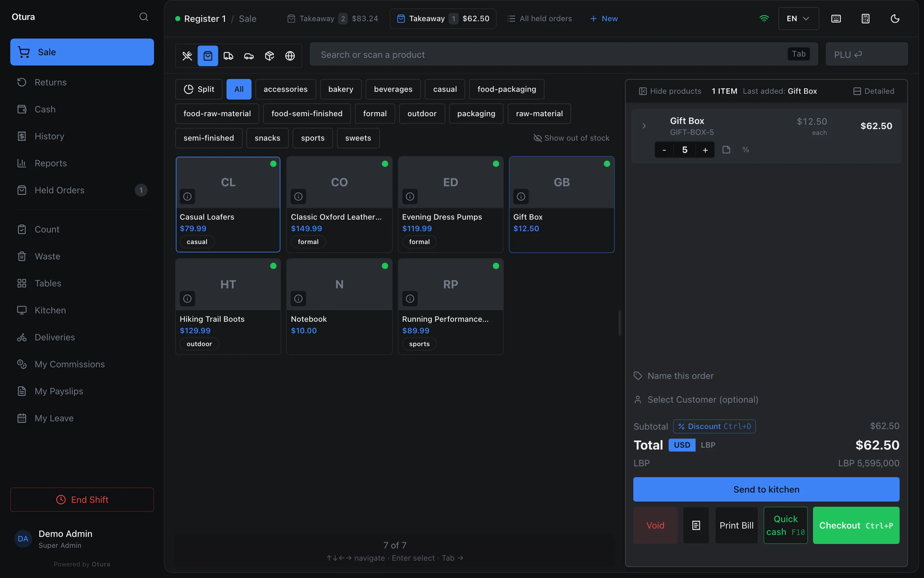Filter products by beverages category
The height and width of the screenshot is (578, 924).
point(393,89)
